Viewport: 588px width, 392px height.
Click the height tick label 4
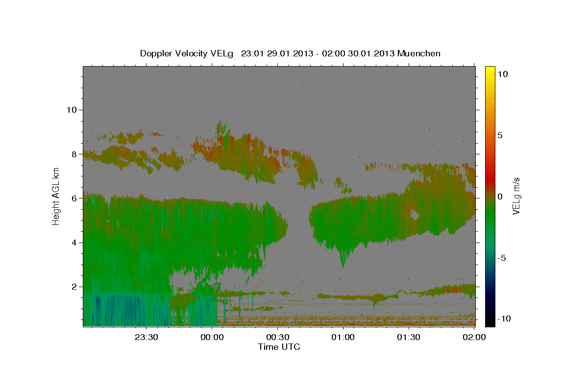tap(74, 243)
